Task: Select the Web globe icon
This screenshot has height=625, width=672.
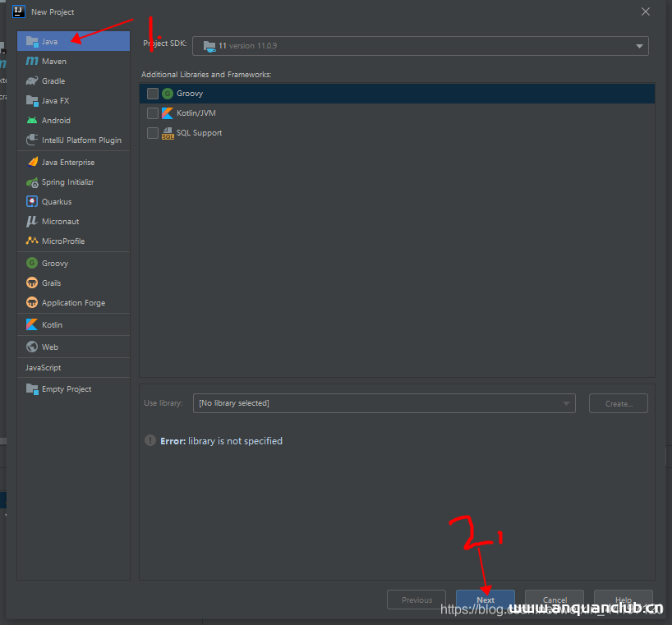Action: tap(32, 347)
